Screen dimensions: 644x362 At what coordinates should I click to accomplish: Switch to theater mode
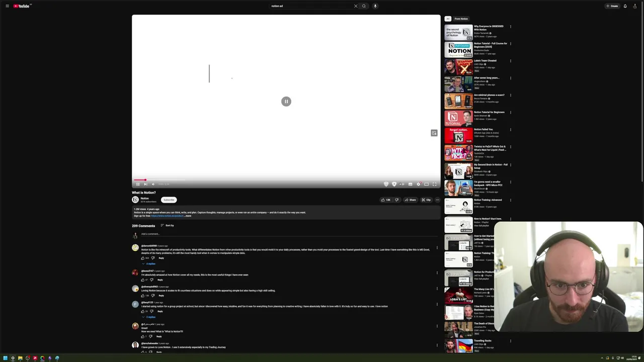(427, 184)
